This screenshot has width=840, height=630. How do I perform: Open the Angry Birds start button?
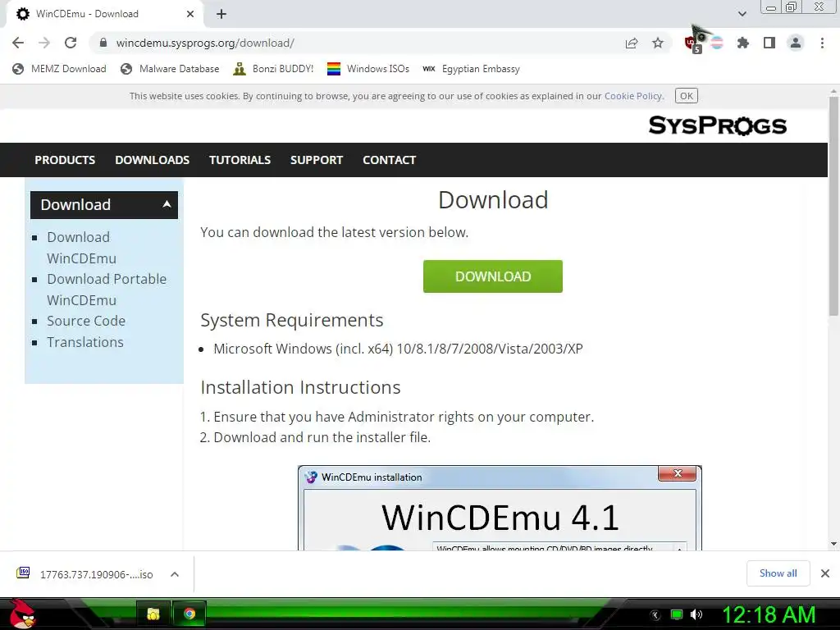coord(21,614)
